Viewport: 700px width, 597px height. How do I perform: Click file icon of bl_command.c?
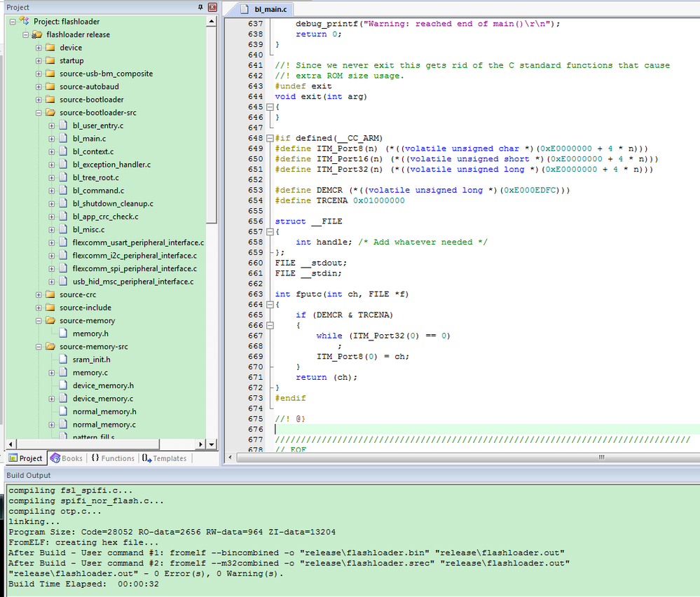pos(63,190)
